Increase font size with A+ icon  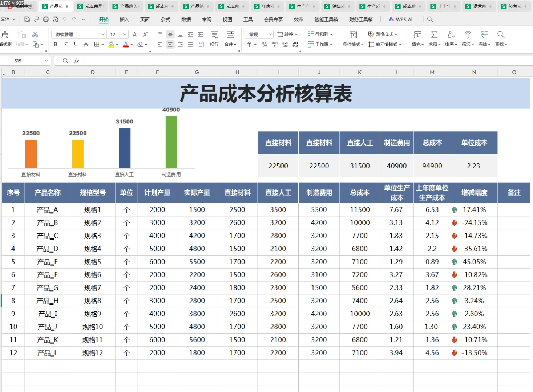[x=135, y=34]
